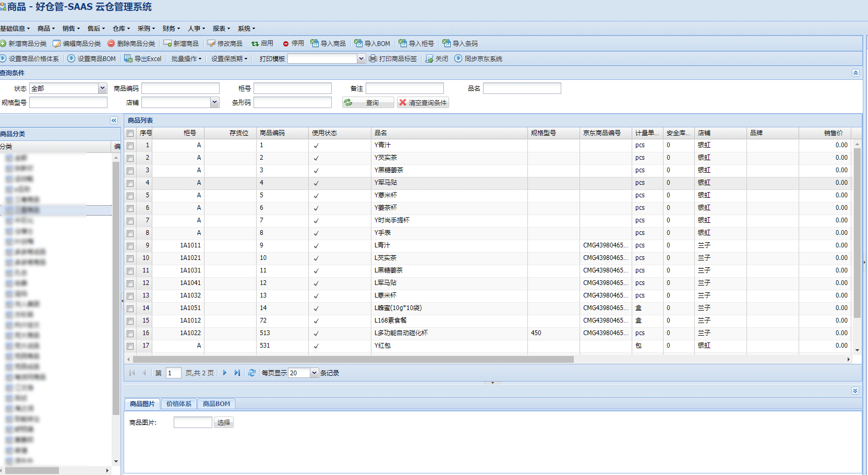Click the horizontal scrollbar under product table
The height and width of the screenshot is (475, 868).
(353, 360)
